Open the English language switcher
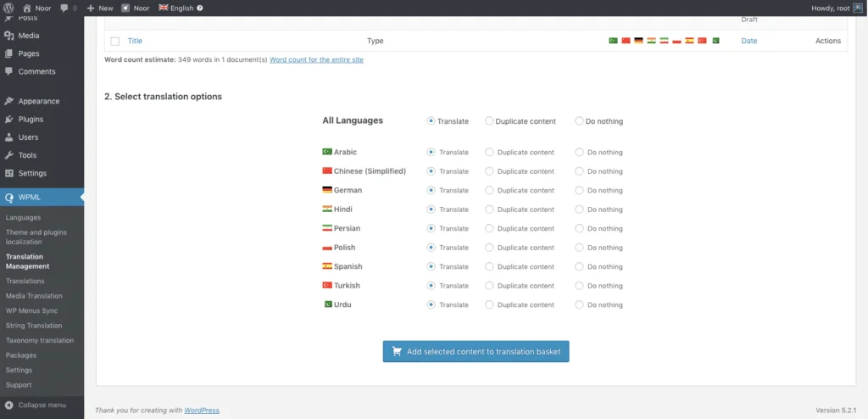The width and height of the screenshot is (868, 419). (176, 8)
